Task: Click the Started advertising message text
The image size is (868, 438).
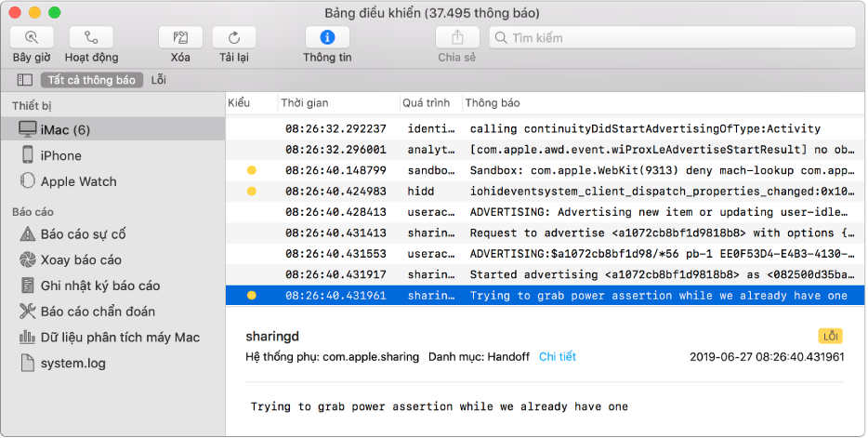Action: point(662,274)
